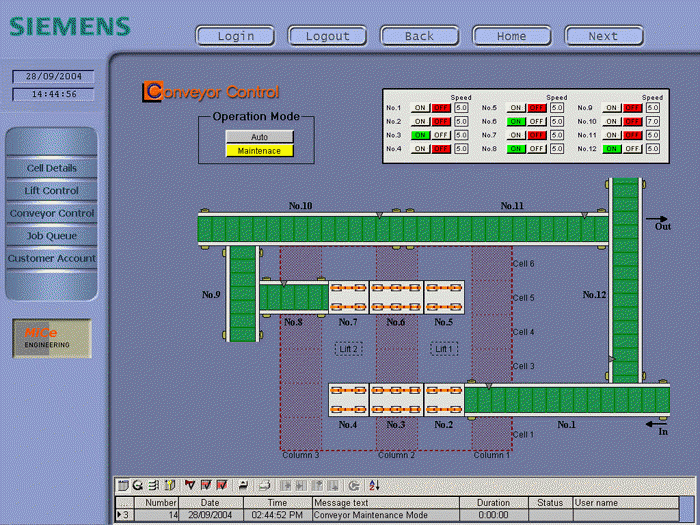Turn ON conveyor No.1
This screenshot has width=700, height=525.
click(x=420, y=107)
